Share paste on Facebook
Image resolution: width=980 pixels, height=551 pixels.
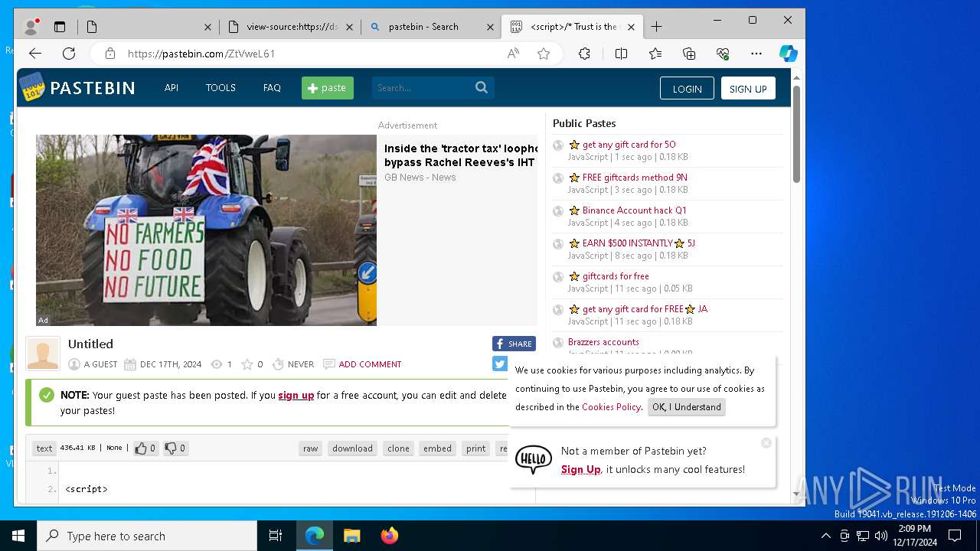[x=514, y=344]
